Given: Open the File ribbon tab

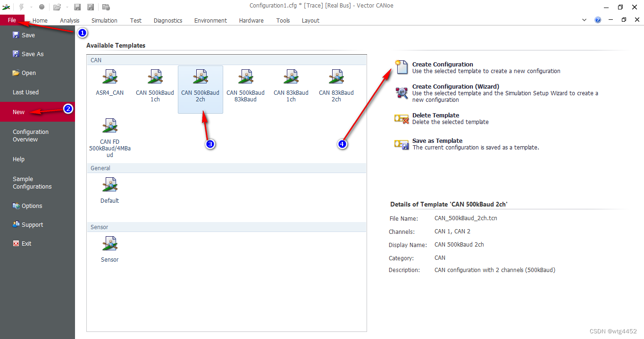Looking at the screenshot, I should point(12,20).
